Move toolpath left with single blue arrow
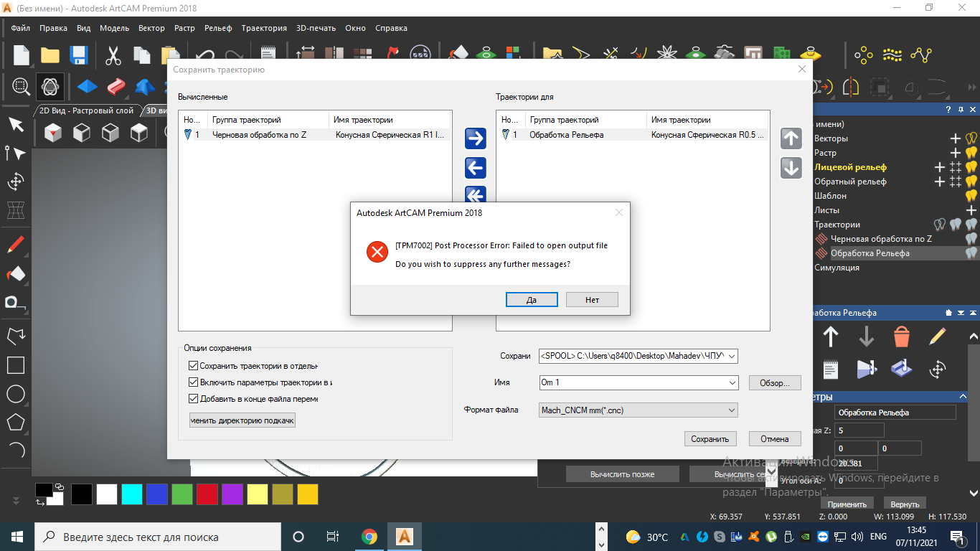The height and width of the screenshot is (551, 980). pos(476,168)
